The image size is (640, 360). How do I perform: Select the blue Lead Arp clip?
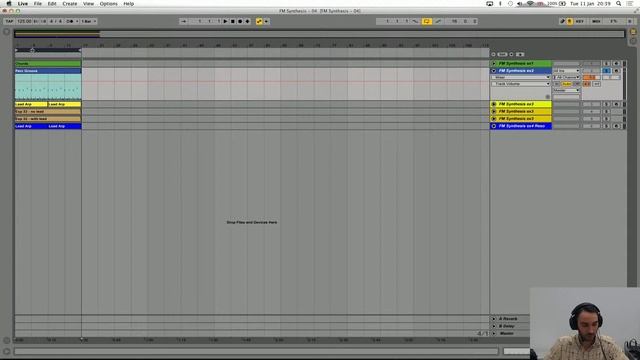[31, 126]
